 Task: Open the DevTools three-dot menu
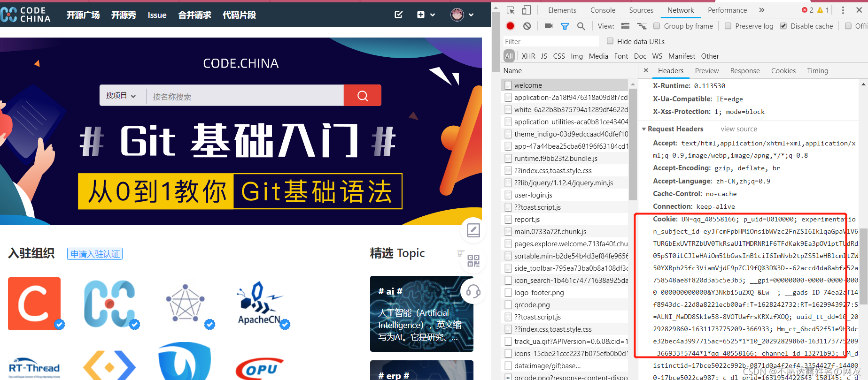coord(843,10)
